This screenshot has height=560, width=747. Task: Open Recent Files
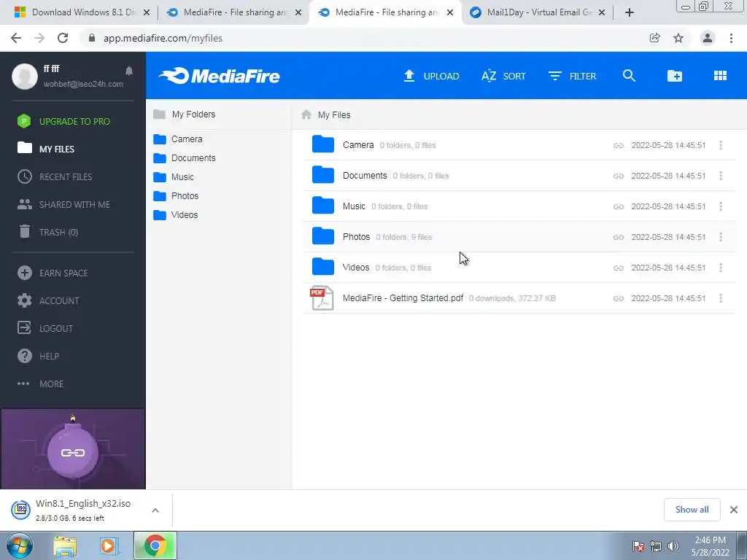click(x=55, y=176)
